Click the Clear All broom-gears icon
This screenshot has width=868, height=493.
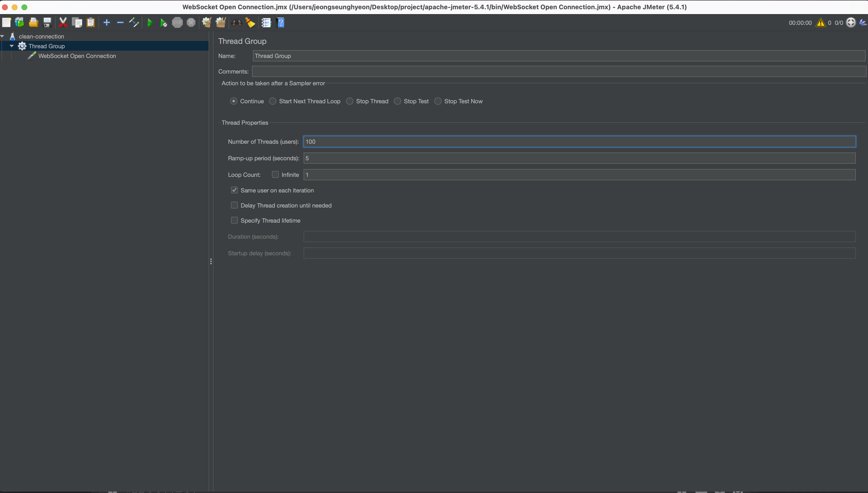(x=221, y=23)
